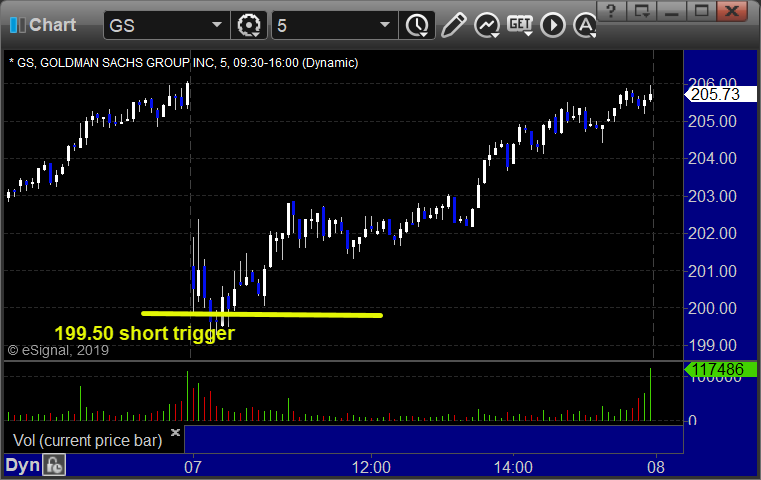
Task: Close the chart window
Action: [x=732, y=11]
